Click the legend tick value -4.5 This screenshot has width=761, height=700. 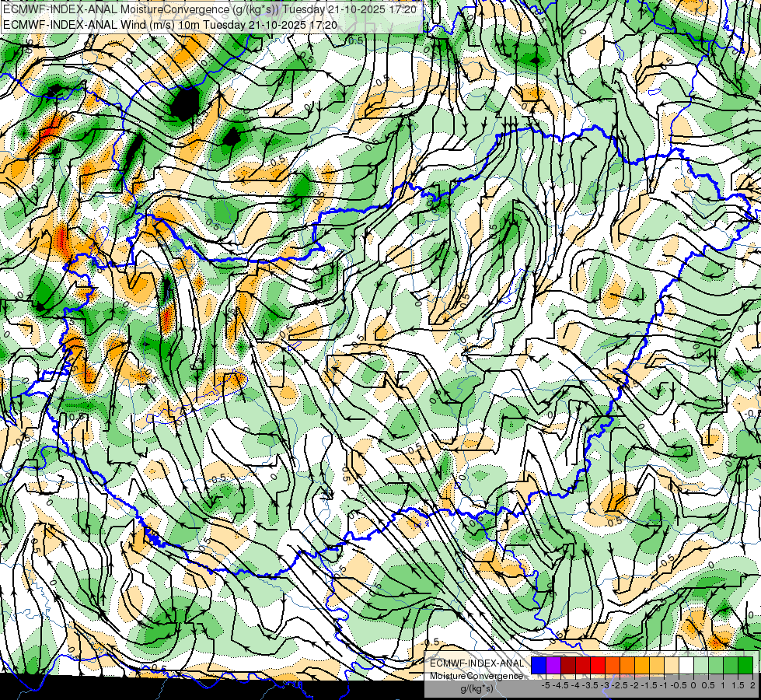click(561, 685)
